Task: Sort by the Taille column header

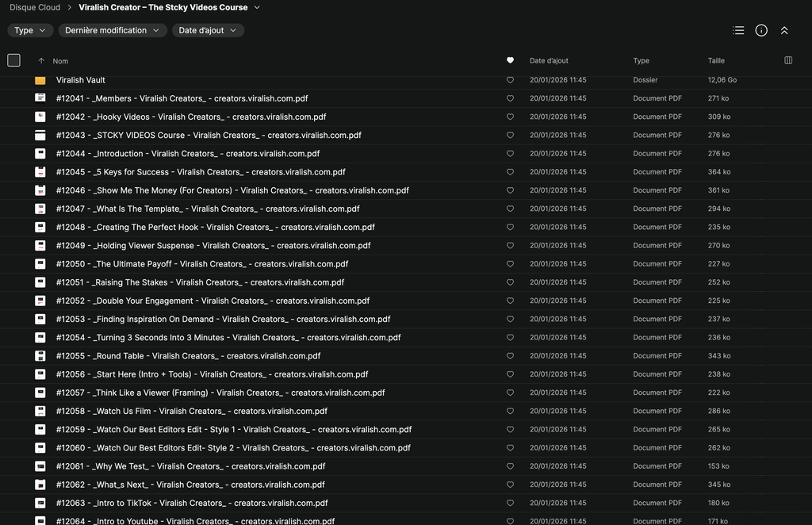Action: click(x=716, y=60)
